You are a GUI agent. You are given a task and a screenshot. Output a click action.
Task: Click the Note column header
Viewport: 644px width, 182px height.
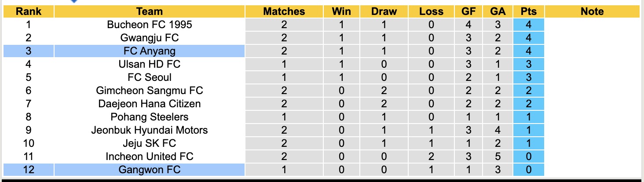point(592,11)
